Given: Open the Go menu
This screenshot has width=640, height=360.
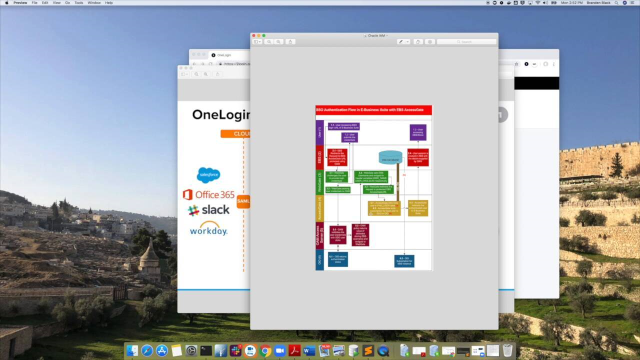Looking at the screenshot, I should click(67, 2).
